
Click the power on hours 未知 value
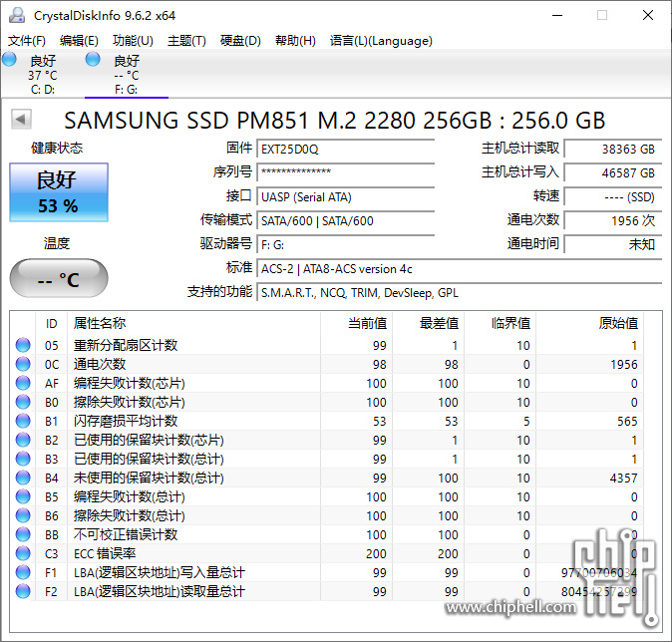(613, 244)
